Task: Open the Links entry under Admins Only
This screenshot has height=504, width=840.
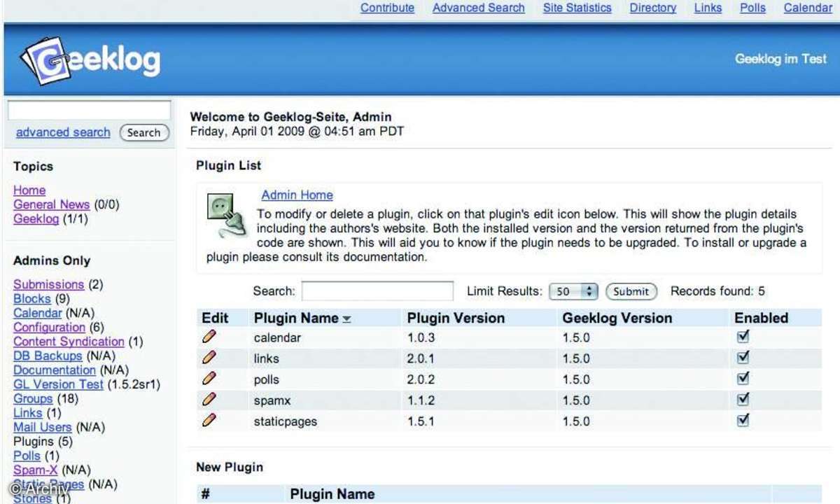Action: (28, 413)
